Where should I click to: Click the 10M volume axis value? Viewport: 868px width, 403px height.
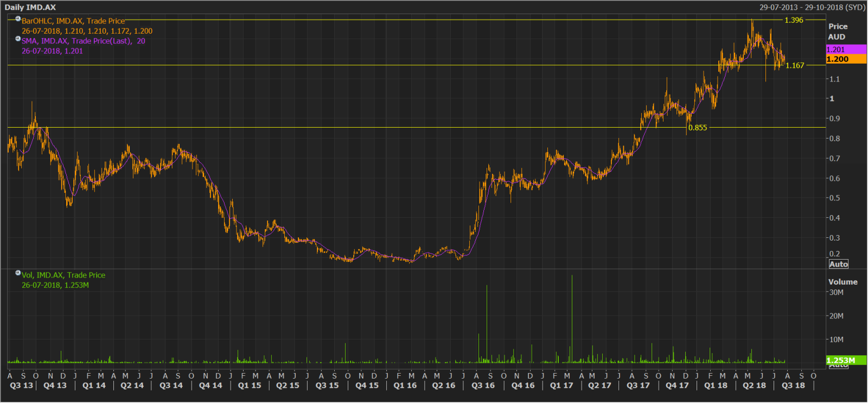pyautogui.click(x=836, y=339)
